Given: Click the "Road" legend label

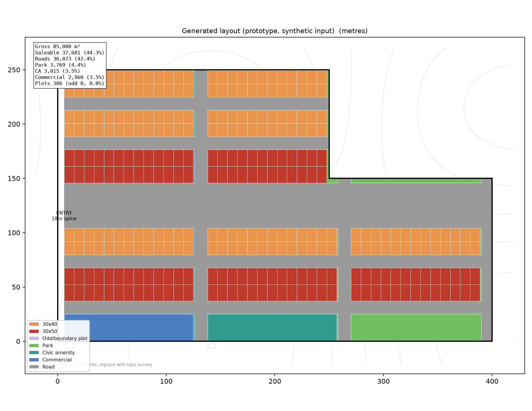Looking at the screenshot, I should point(48,367).
